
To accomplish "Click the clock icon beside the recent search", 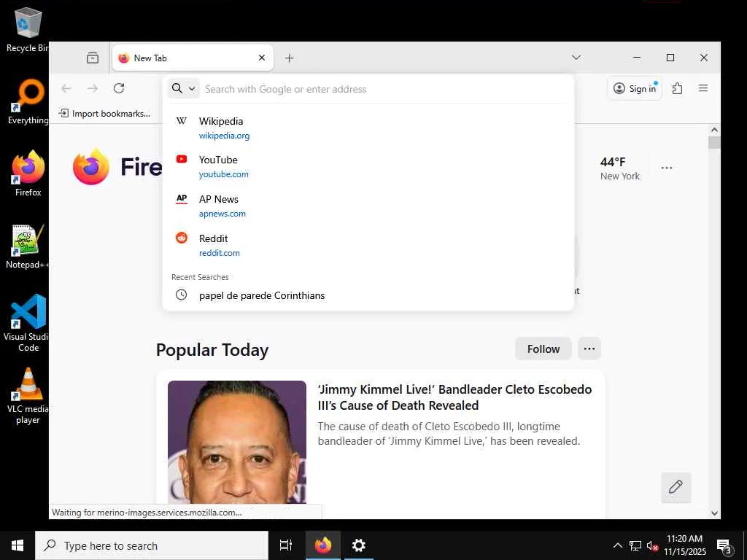I will tap(181, 295).
